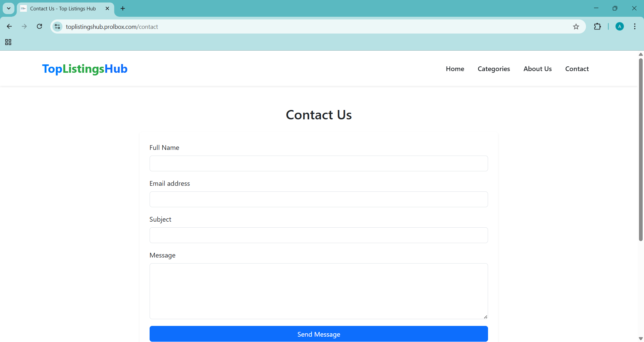View site information icon in address bar
This screenshot has width=644, height=342.
pos(58,26)
